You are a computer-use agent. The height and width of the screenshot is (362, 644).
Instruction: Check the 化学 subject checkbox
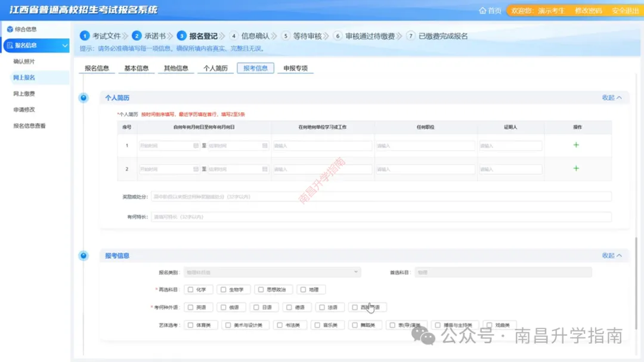[190, 290]
